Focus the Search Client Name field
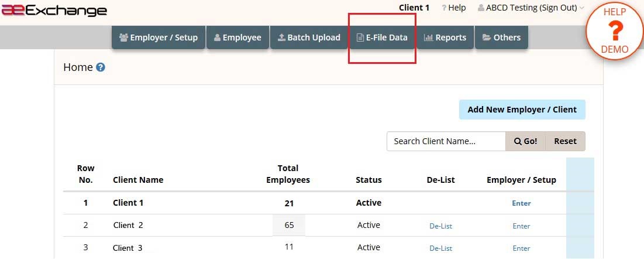The width and height of the screenshot is (644, 259). pyautogui.click(x=446, y=141)
